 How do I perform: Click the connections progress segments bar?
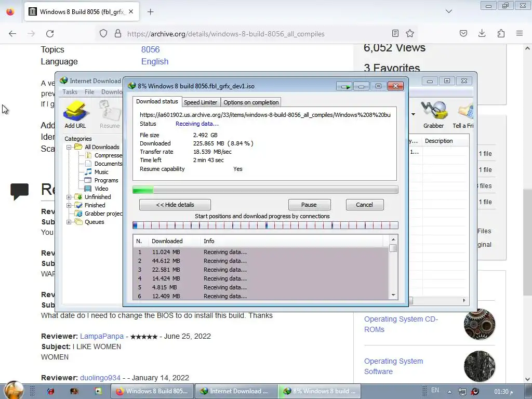tap(265, 225)
